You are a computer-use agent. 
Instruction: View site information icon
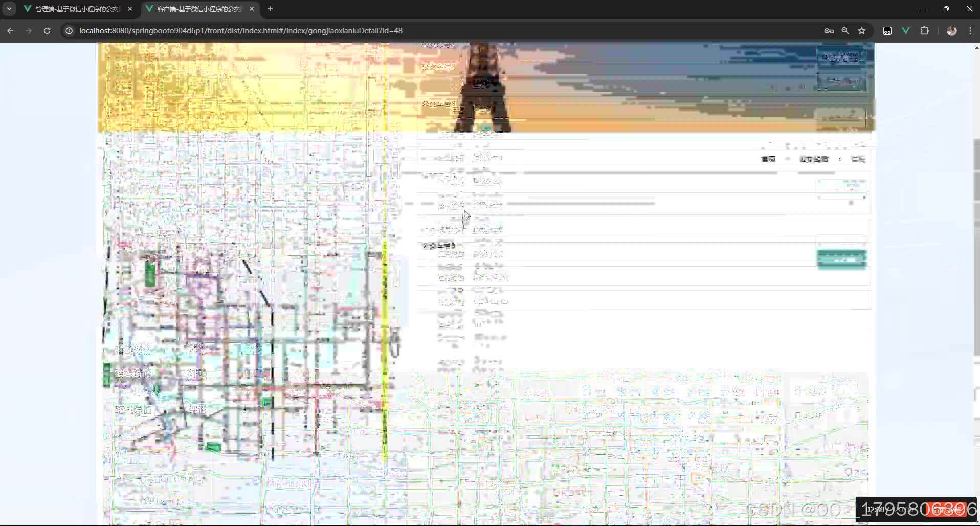tap(69, 31)
